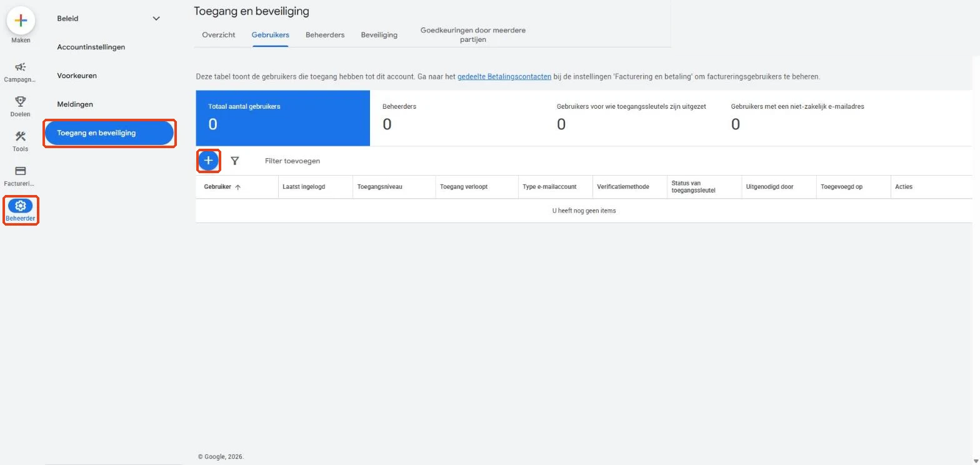Viewport: 980px width, 465px height.
Task: Open Voorkeuren in side menu
Action: click(x=77, y=76)
